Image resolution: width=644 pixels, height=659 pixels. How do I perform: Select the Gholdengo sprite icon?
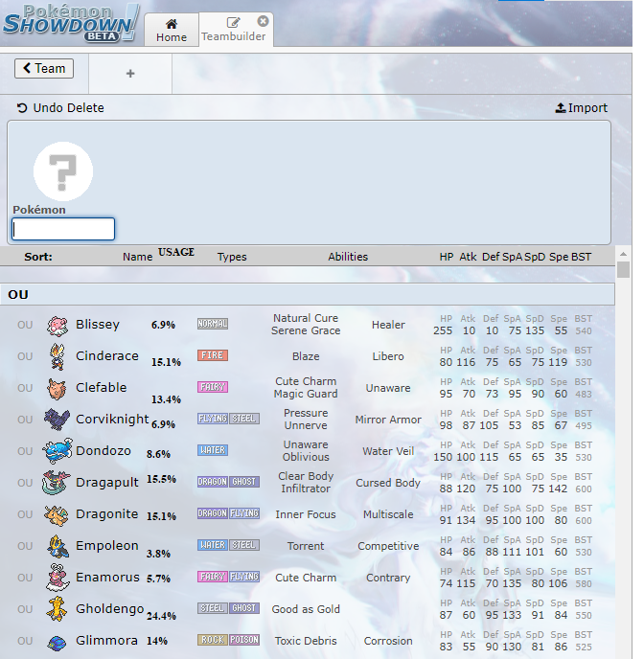click(x=57, y=609)
